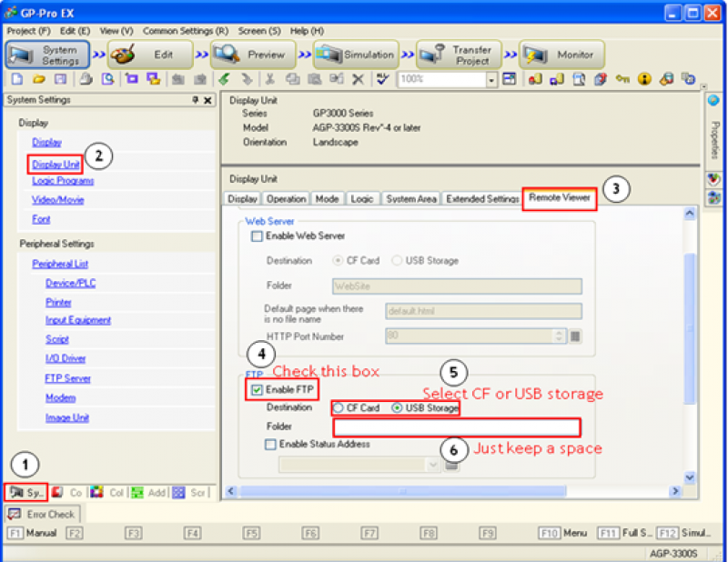Select USB Storage for FTP destination

397,407
